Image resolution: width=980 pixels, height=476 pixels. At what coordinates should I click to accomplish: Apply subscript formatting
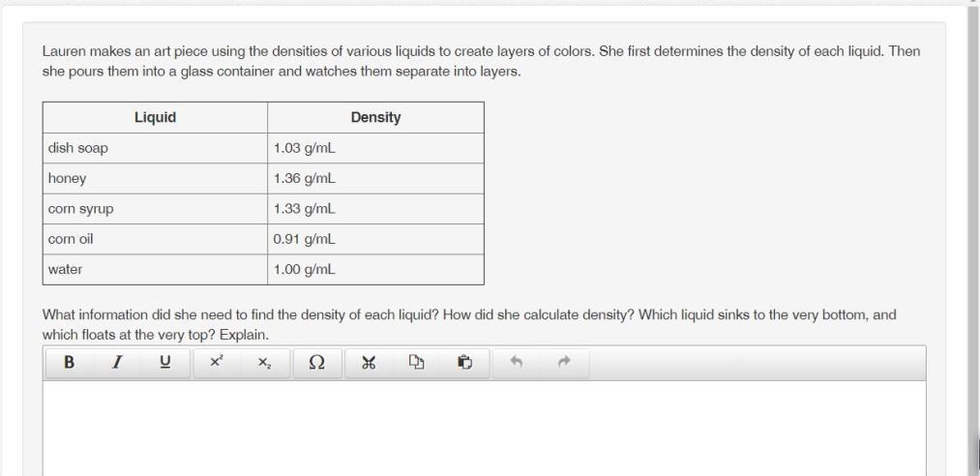[264, 363]
